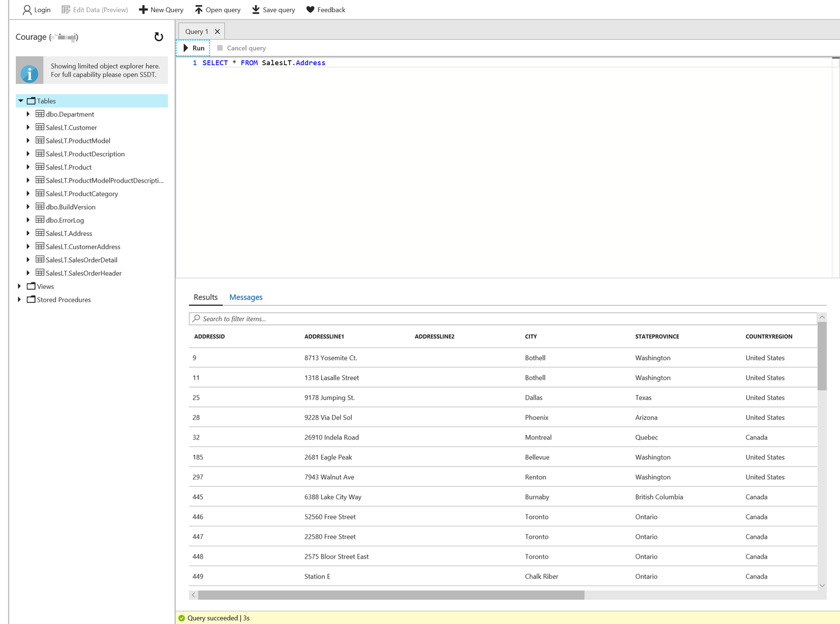Screen dimensions: 840x624
Task: Collapse the Tables tree node
Action: coord(21,101)
